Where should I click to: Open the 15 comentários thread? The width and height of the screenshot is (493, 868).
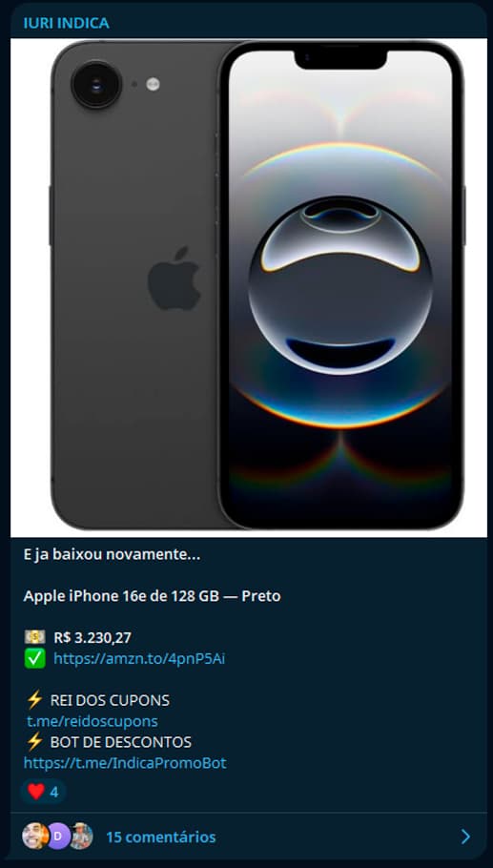point(160,837)
